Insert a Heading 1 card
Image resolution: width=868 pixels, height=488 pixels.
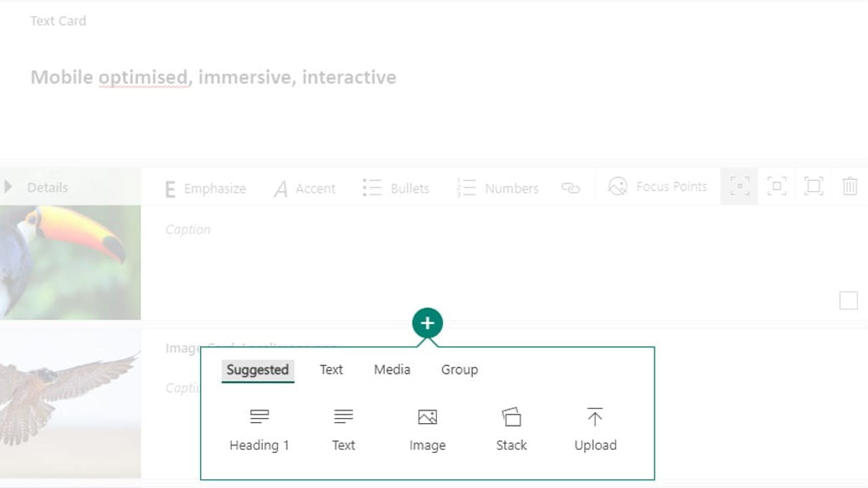259,429
